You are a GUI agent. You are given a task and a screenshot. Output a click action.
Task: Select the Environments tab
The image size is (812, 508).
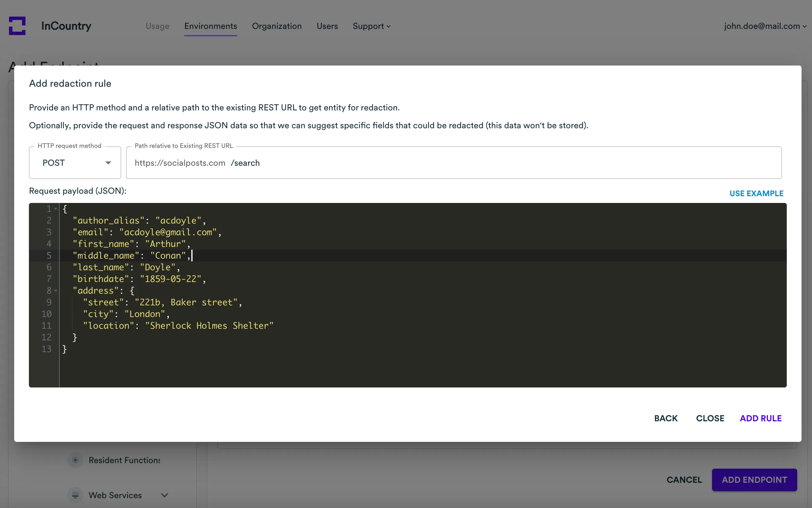(210, 26)
